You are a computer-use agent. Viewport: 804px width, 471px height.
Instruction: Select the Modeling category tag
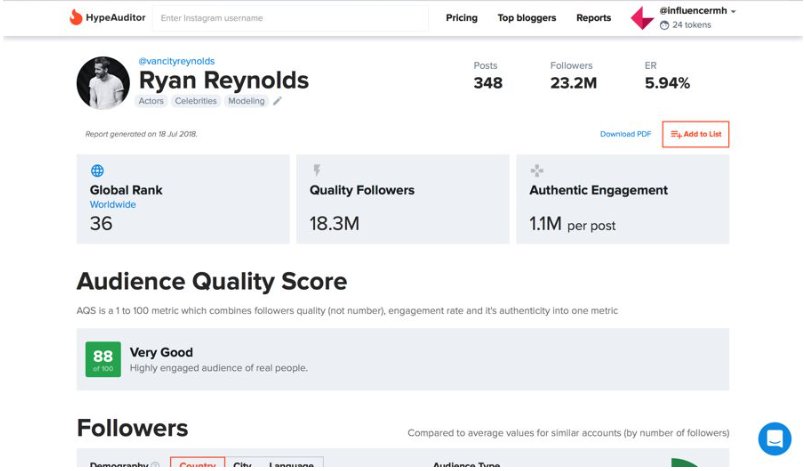246,101
